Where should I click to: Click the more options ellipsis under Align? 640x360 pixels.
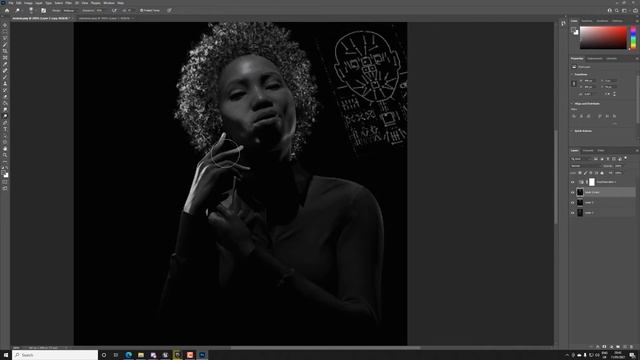(615, 123)
